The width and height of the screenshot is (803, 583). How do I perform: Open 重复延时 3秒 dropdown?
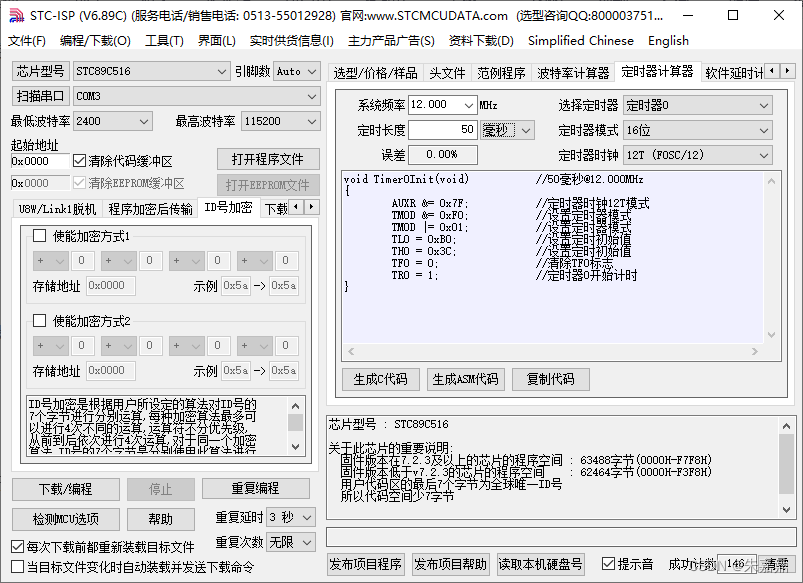coord(291,517)
